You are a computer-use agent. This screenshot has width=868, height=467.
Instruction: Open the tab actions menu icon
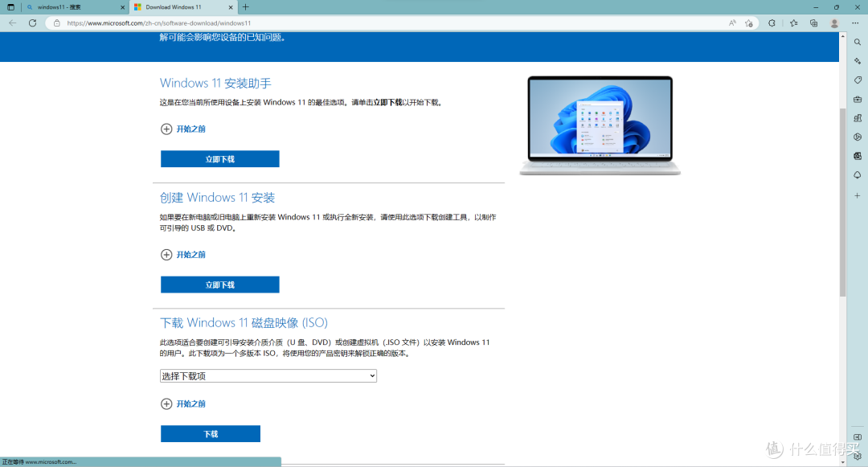pyautogui.click(x=10, y=7)
